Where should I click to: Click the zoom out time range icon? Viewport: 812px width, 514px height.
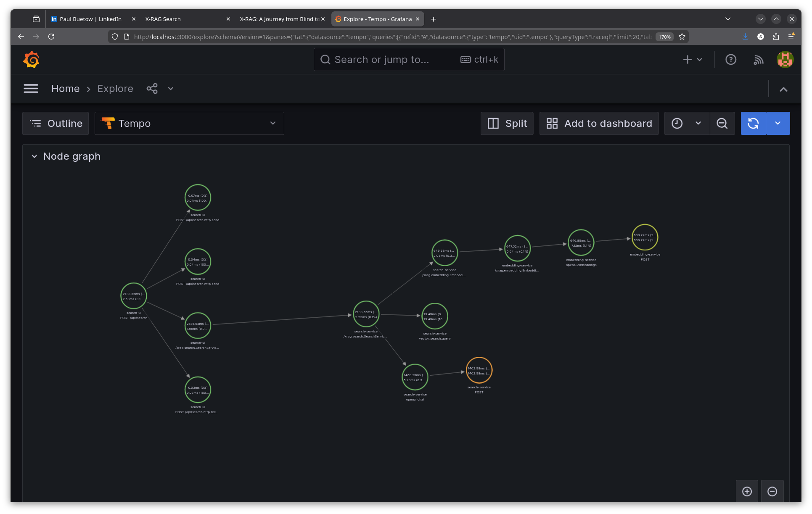pos(722,124)
